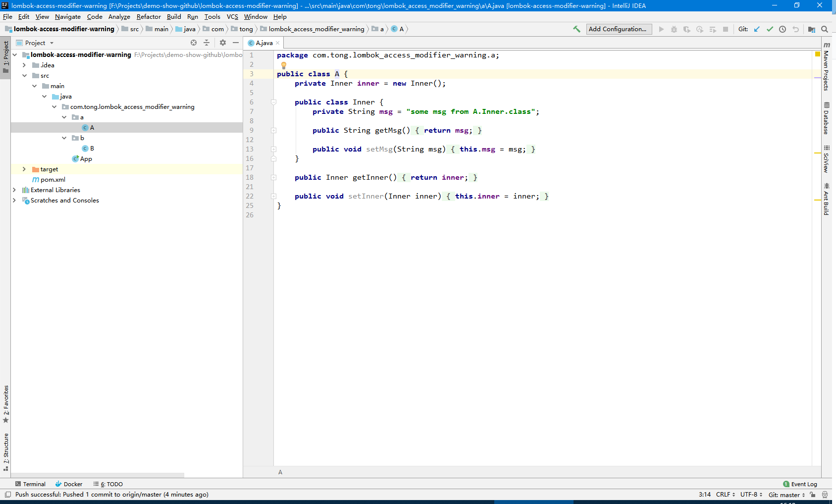Click the Scroll from Source target icon
The height and width of the screenshot is (504, 836).
coord(194,43)
